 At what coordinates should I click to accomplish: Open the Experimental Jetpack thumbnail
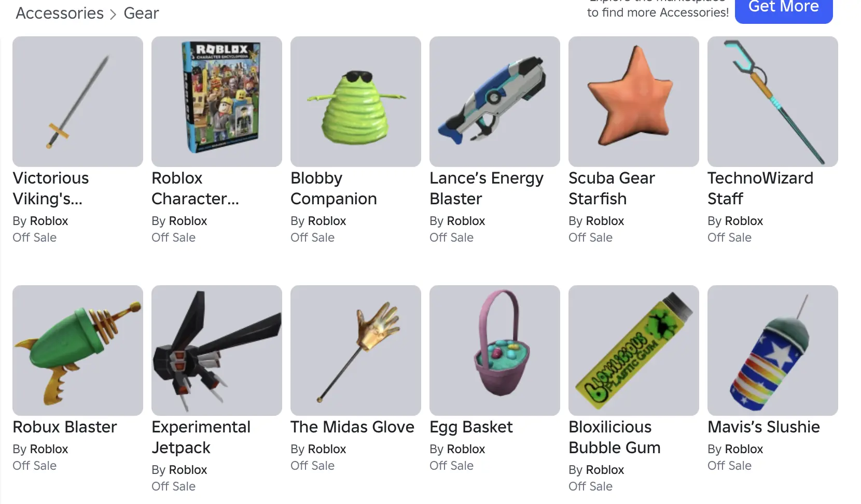coord(217,351)
